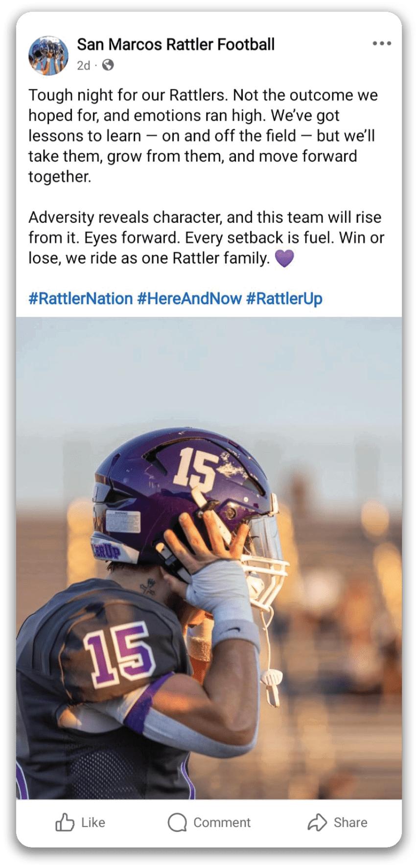Open the San Marcos Rattler Football profile picture

(48, 55)
